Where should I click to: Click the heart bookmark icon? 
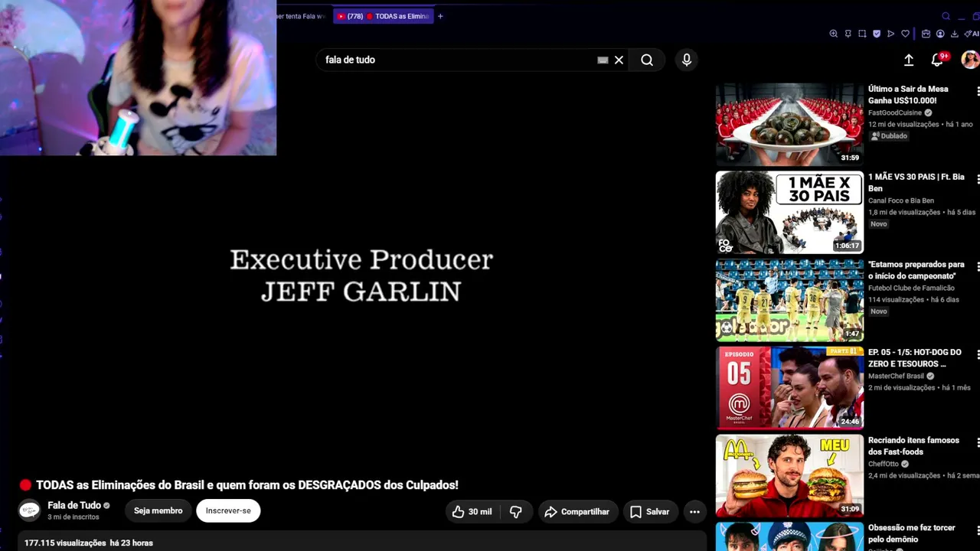(905, 34)
